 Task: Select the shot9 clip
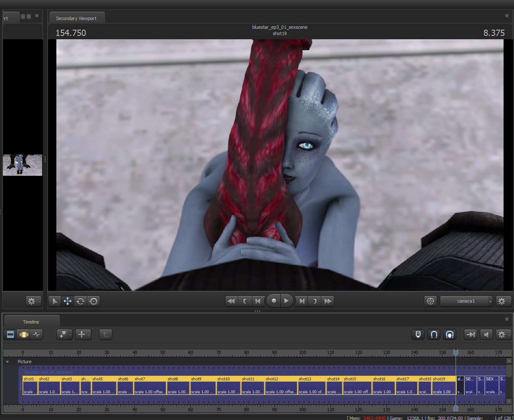click(203, 385)
